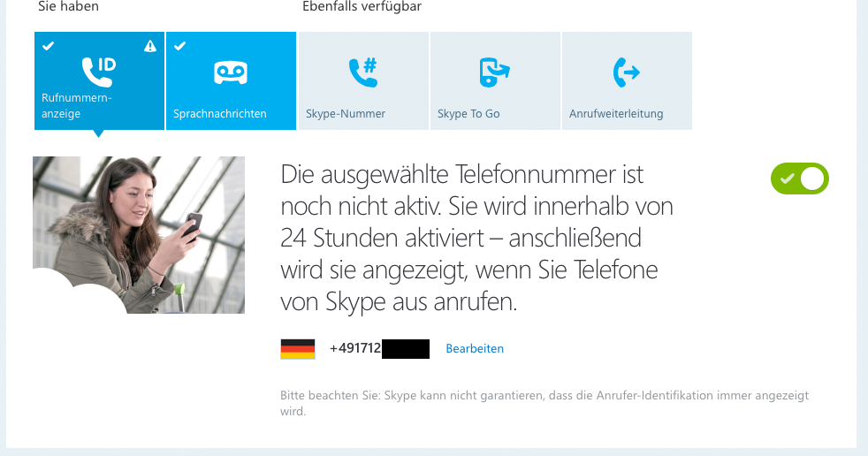Screen dimensions: 868x456
Task: Click the Skype-Nummer phone hash icon
Action: coord(363,72)
